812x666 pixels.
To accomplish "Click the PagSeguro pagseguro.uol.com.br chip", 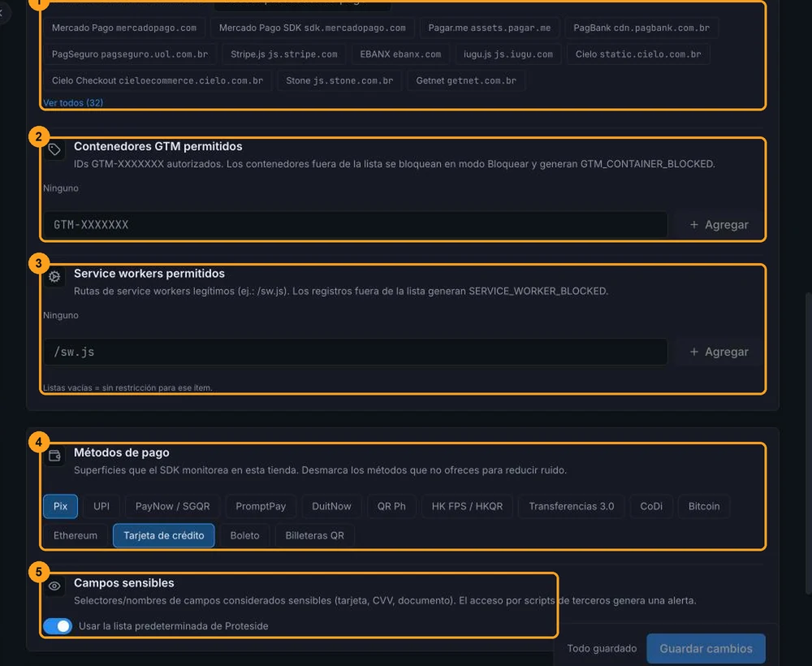I will [x=130, y=54].
